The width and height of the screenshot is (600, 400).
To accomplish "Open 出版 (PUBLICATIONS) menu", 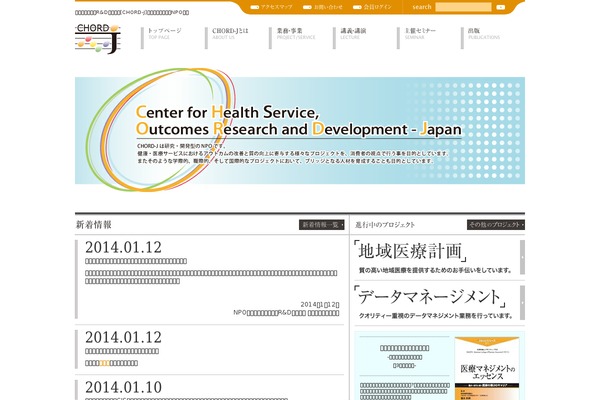I will [481, 38].
